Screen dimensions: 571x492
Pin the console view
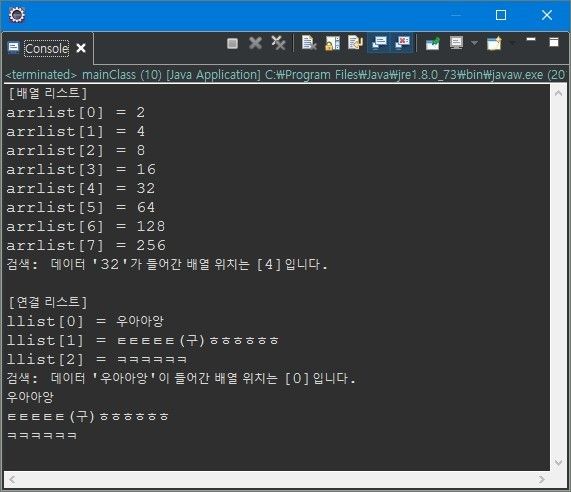[x=433, y=43]
